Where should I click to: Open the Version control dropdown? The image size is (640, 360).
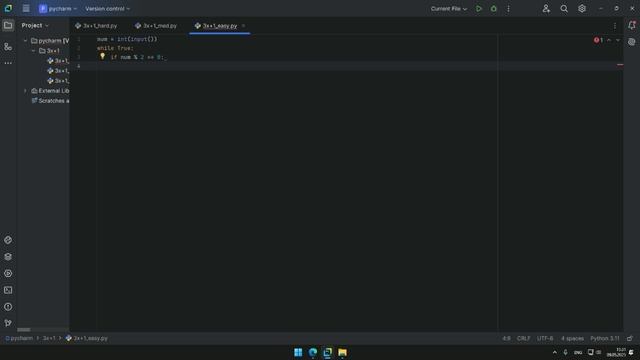point(107,9)
